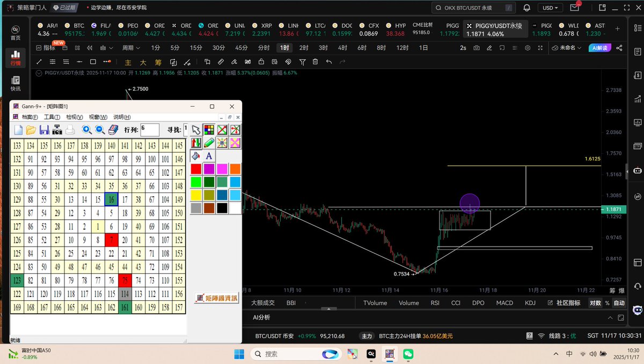The image size is (644, 364).
Task: Select the letter A text tool
Action: (209, 156)
